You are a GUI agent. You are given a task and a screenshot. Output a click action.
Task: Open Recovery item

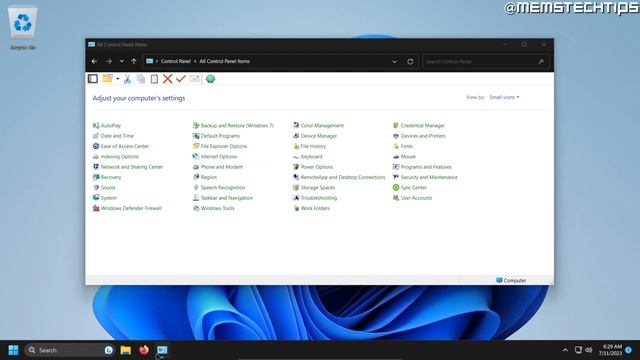pos(107,177)
